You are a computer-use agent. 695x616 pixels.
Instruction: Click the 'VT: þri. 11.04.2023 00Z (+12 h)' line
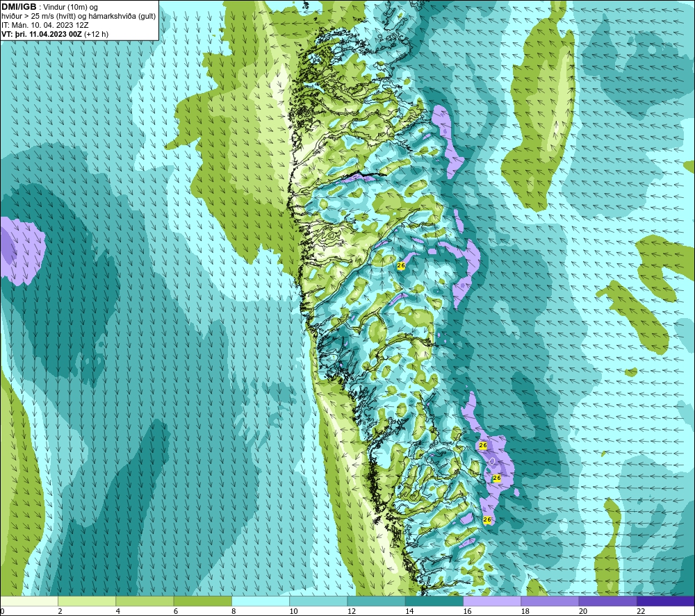click(x=54, y=34)
